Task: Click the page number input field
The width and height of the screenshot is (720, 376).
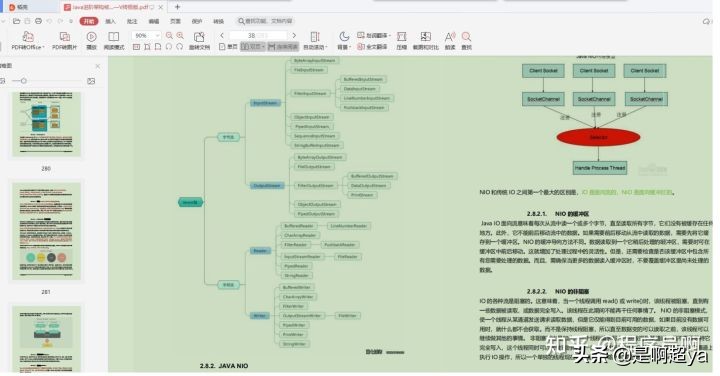Action: pos(258,35)
